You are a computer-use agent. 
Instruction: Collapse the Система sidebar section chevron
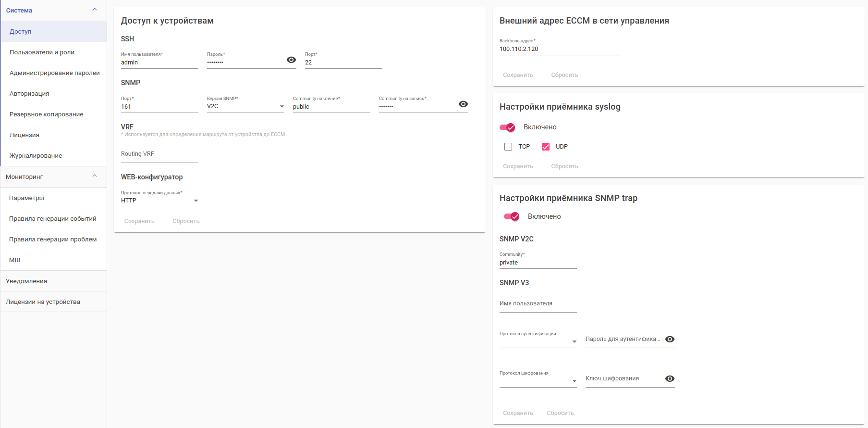click(95, 10)
